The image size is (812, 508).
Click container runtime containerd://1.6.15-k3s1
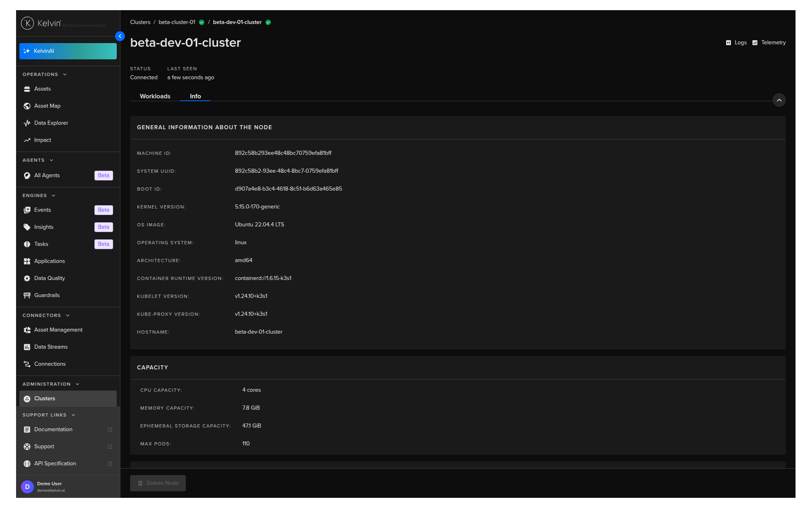(263, 278)
